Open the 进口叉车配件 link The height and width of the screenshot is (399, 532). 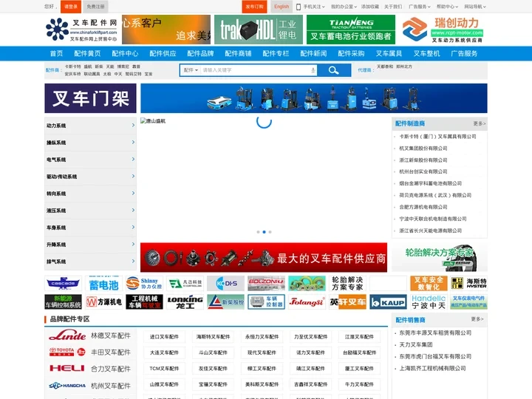(x=164, y=337)
